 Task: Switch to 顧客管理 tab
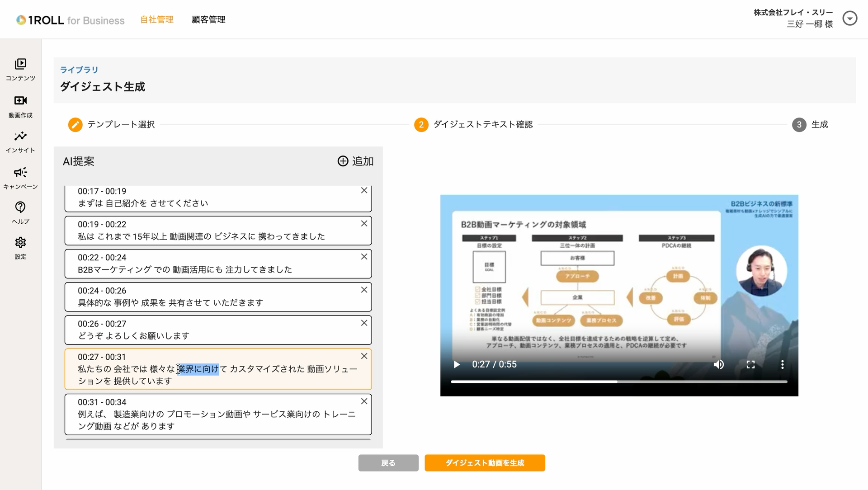coord(208,19)
